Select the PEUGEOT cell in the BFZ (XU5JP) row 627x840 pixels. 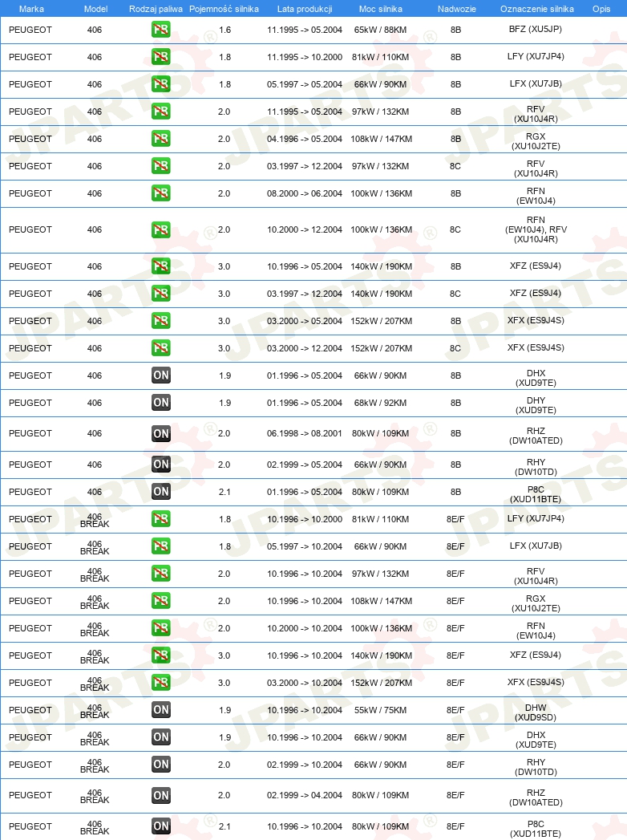coord(30,30)
